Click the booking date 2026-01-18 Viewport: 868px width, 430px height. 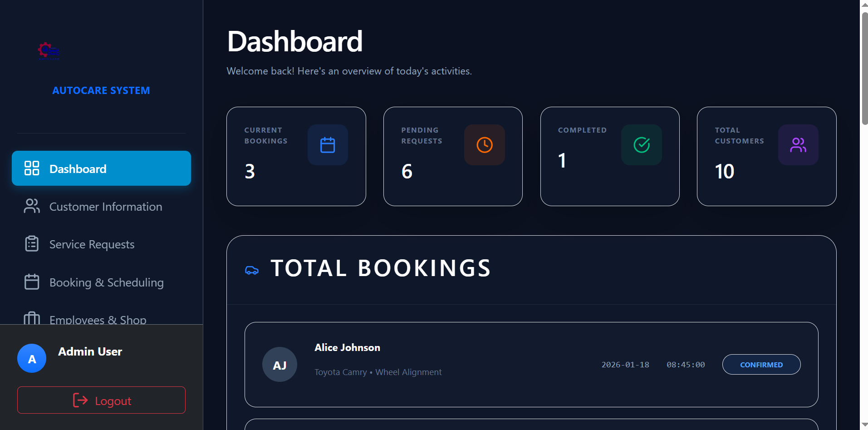[625, 365]
